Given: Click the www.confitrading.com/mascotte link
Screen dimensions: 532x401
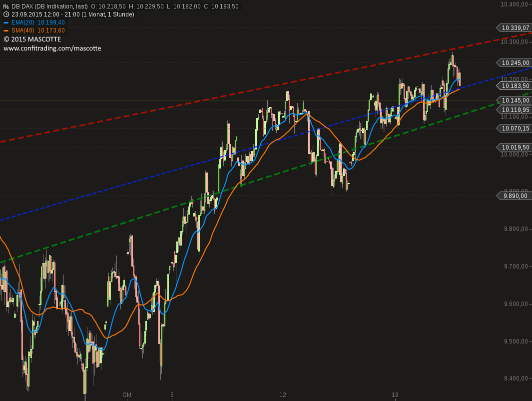Looking at the screenshot, I should (x=52, y=48).
